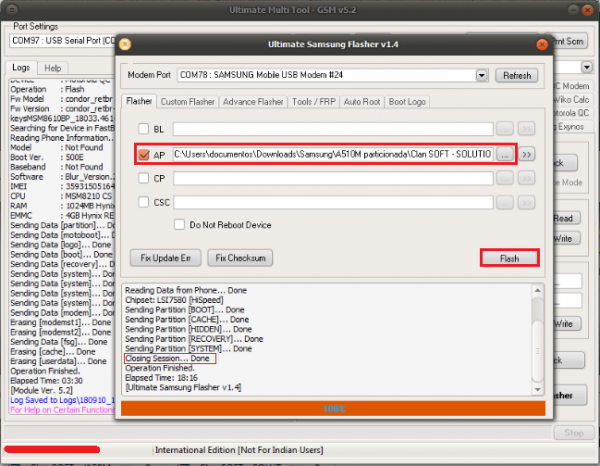Click the flasher log scroll-down arrow

point(538,389)
